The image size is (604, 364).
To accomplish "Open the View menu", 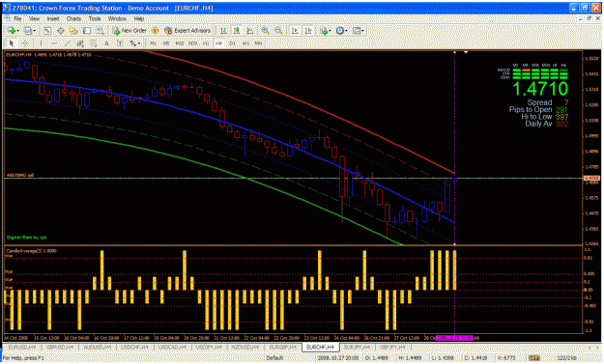I will click(x=34, y=18).
